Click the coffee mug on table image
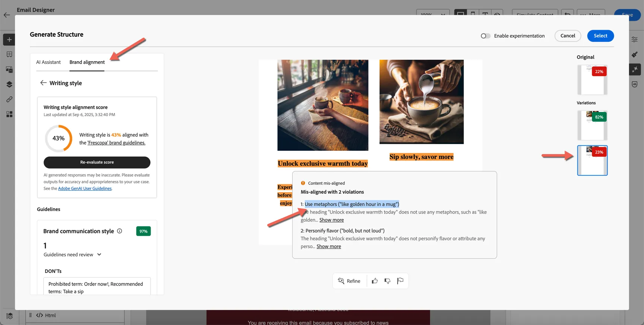Screen dimensions: 644x325 [x=323, y=105]
